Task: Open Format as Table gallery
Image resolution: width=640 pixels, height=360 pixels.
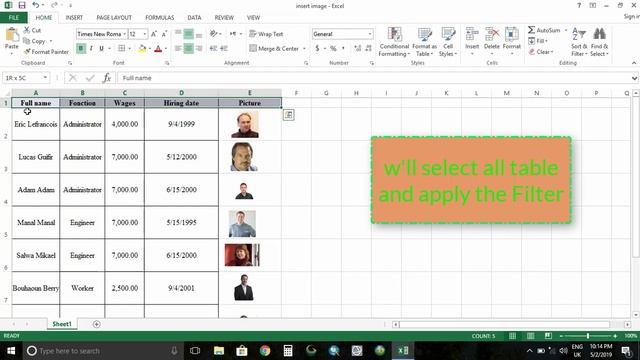Action: tap(424, 42)
